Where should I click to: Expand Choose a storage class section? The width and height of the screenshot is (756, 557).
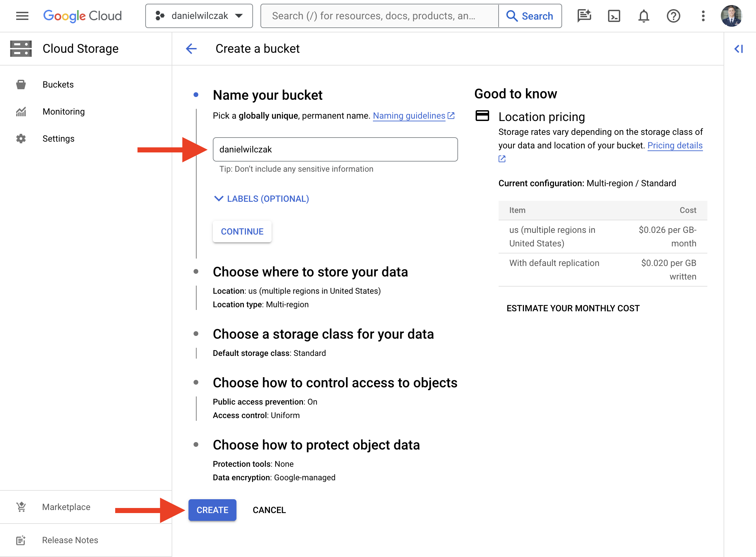click(323, 334)
